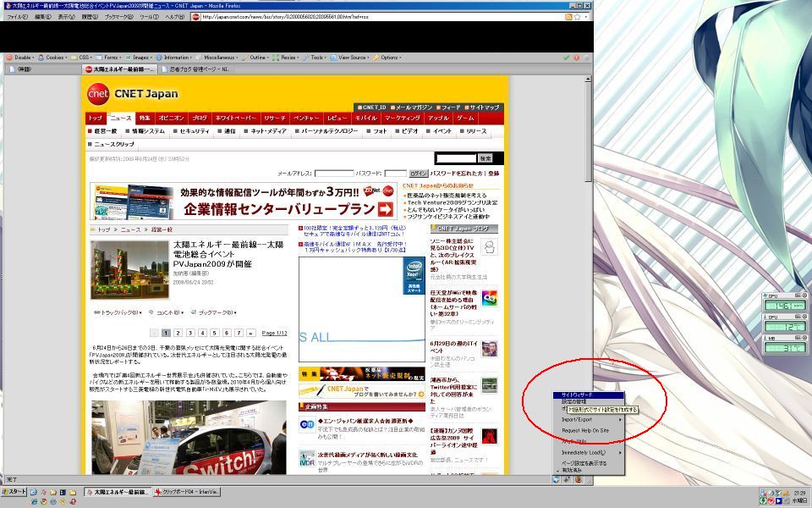Open the ブックマーク(0) dropdown under article
Image resolution: width=812 pixels, height=508 pixels.
213,312
